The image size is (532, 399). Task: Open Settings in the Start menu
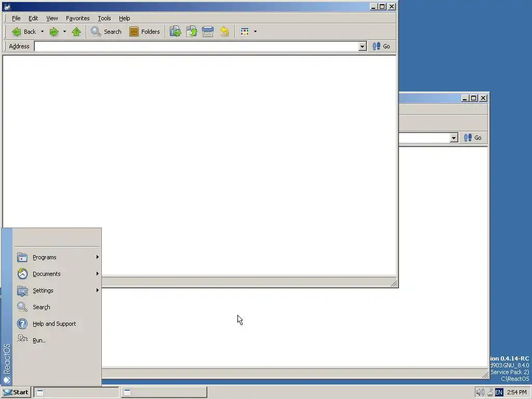(x=57, y=290)
